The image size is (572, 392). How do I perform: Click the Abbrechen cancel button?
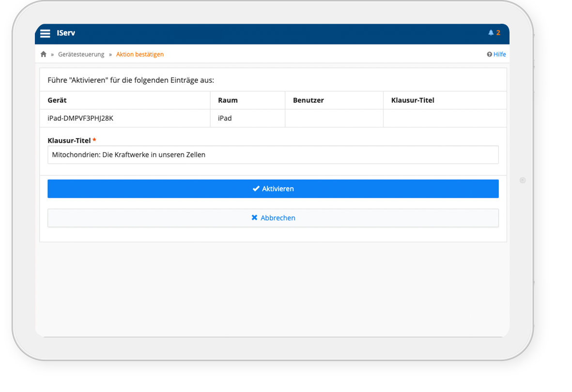[273, 218]
